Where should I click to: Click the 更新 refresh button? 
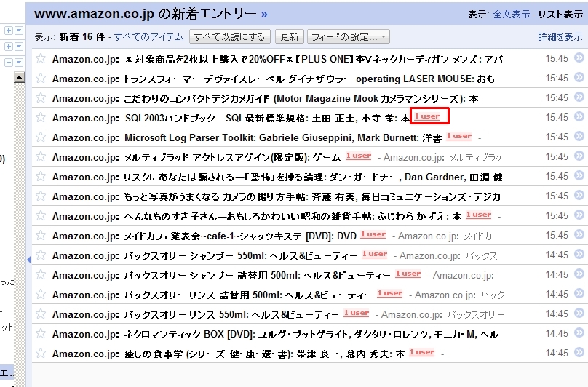pyautogui.click(x=290, y=37)
